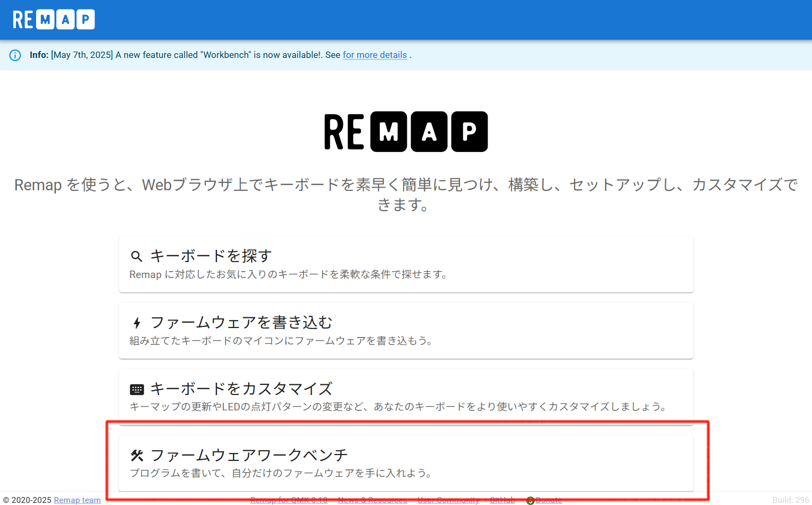Click the tagline beginning "Remap を使うと"
The width and height of the screenshot is (812, 505).
[406, 195]
